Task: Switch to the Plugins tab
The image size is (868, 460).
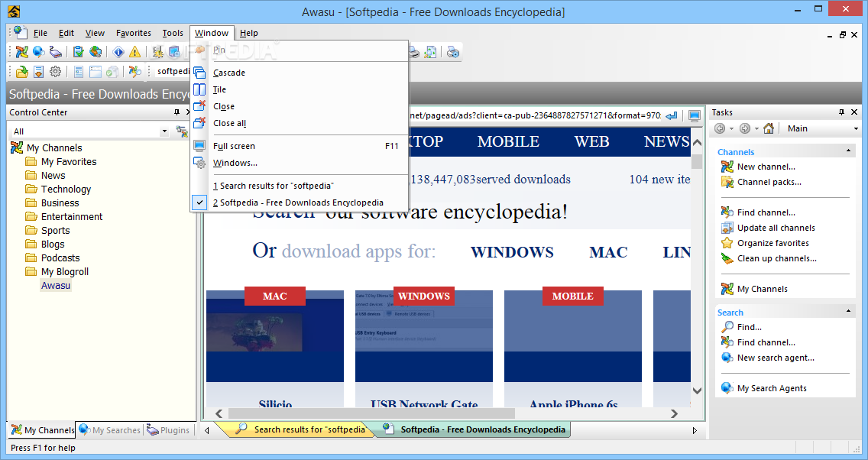Action: click(168, 430)
